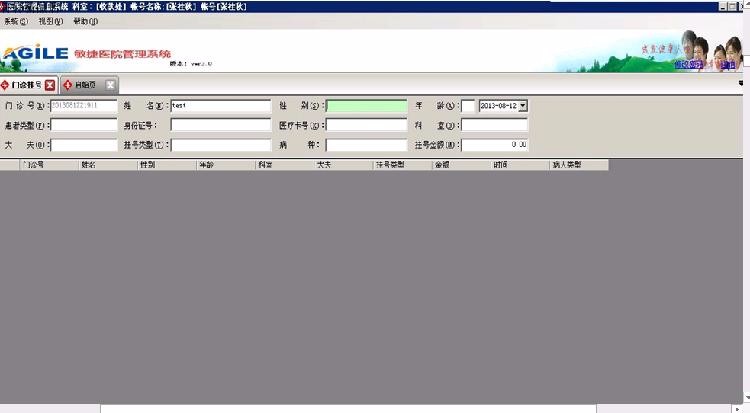Click the 科室 column header
Viewport: 750px width, 413px height.
pyautogui.click(x=285, y=165)
